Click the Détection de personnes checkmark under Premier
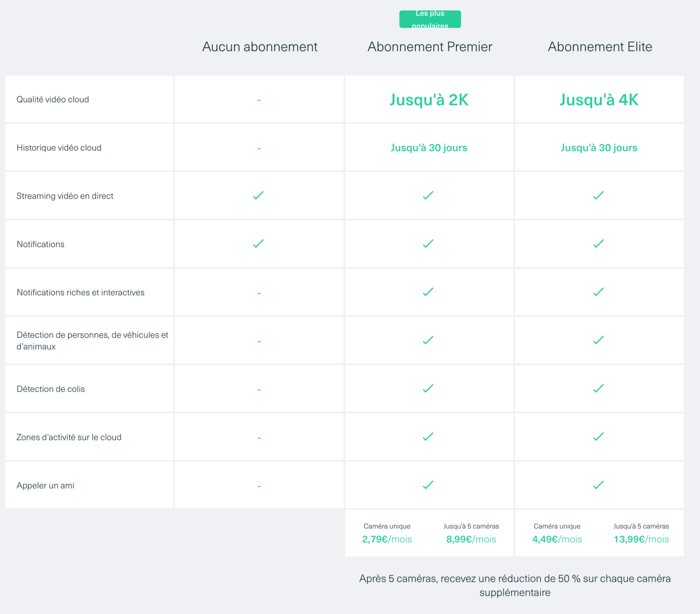This screenshot has width=700, height=614. pyautogui.click(x=428, y=340)
